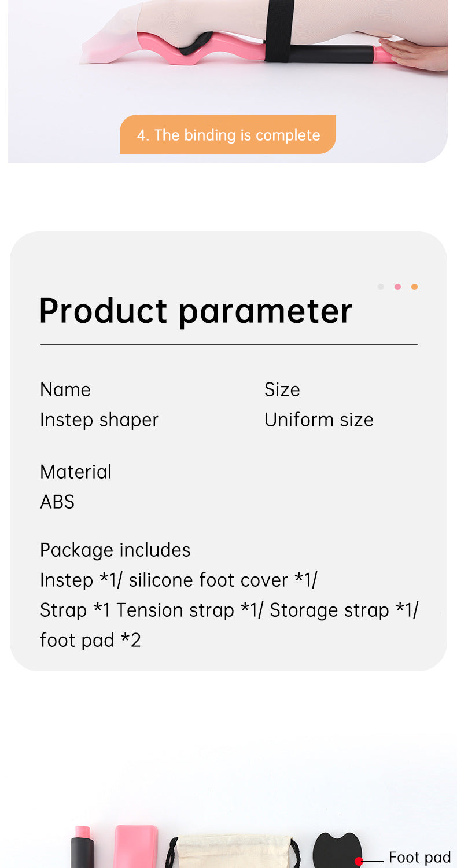Click the gray dot beside Product parameter
This screenshot has width=457, height=868.
[x=381, y=286]
